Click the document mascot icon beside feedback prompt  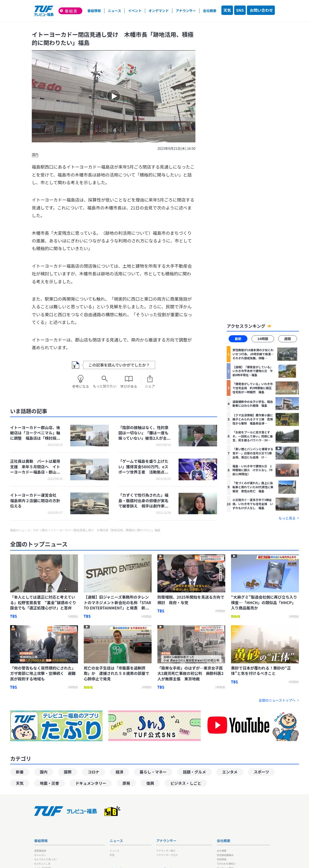(76, 365)
